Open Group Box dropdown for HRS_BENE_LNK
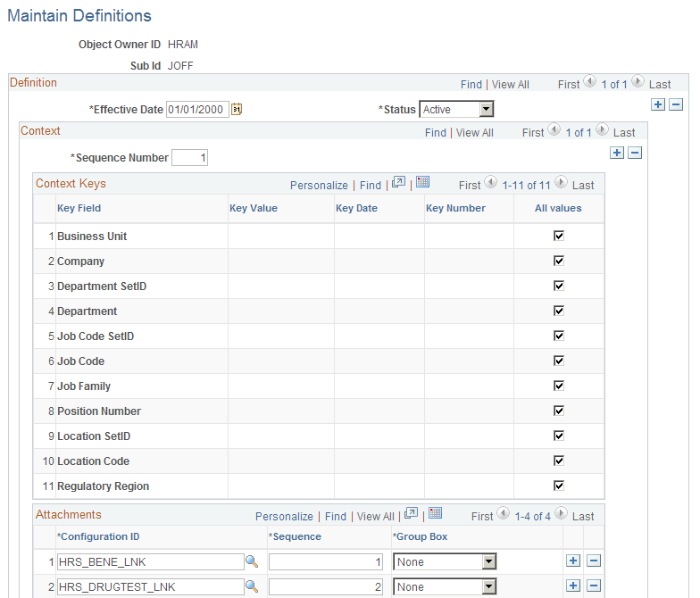This screenshot has width=700, height=598. tap(445, 562)
